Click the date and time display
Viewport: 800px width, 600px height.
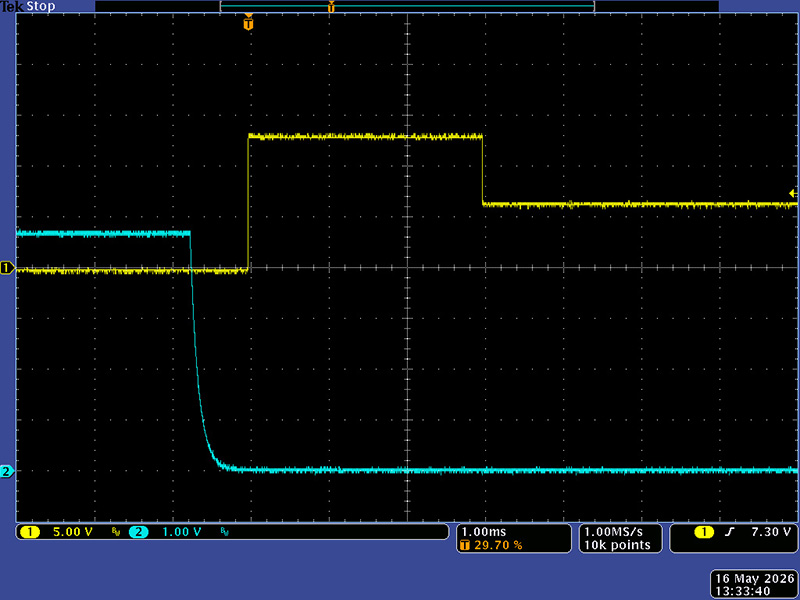755,585
